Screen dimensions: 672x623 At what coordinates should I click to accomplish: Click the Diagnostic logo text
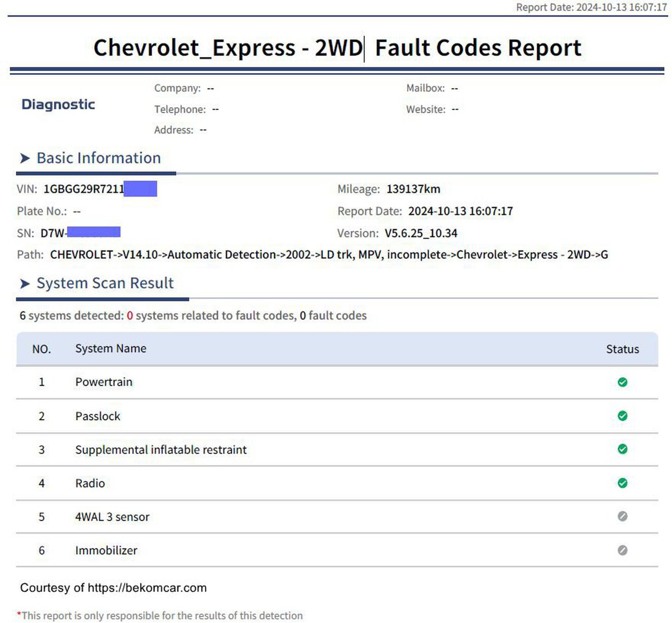point(58,104)
